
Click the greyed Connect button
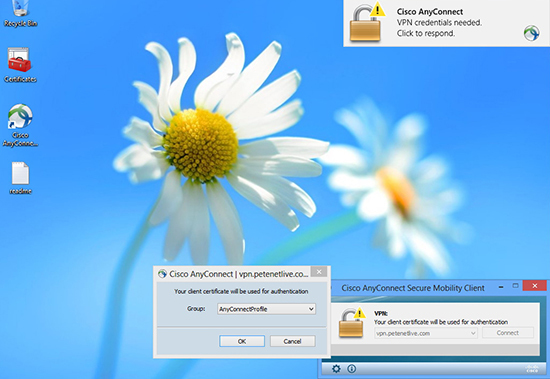click(508, 333)
